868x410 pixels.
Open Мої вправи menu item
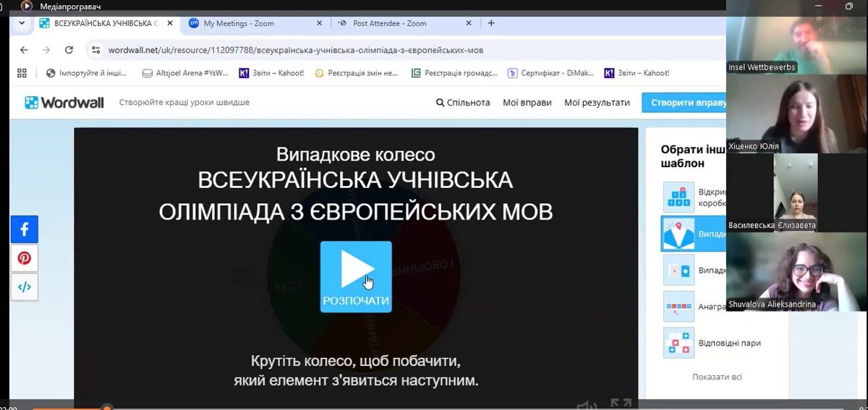click(527, 103)
